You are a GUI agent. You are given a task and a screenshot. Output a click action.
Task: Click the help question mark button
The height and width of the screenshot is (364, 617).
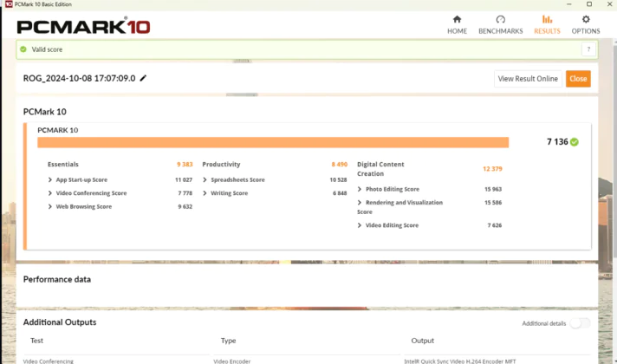pos(588,49)
